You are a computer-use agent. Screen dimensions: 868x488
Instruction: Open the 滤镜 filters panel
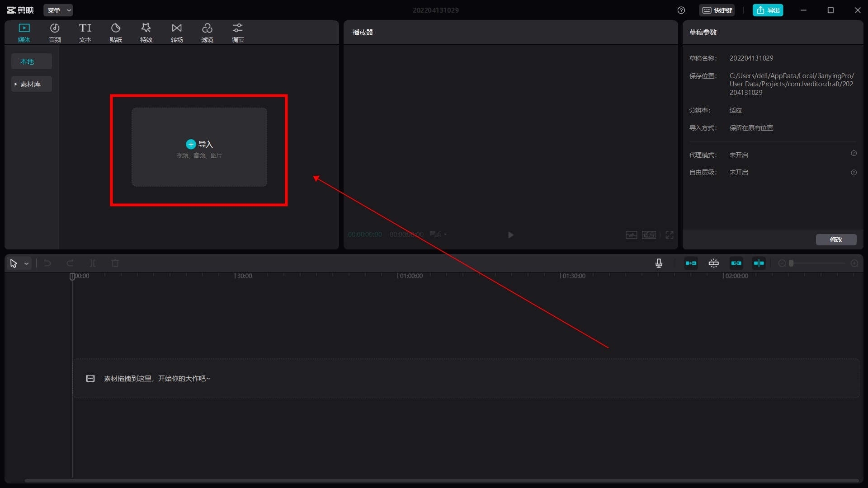pyautogui.click(x=207, y=33)
